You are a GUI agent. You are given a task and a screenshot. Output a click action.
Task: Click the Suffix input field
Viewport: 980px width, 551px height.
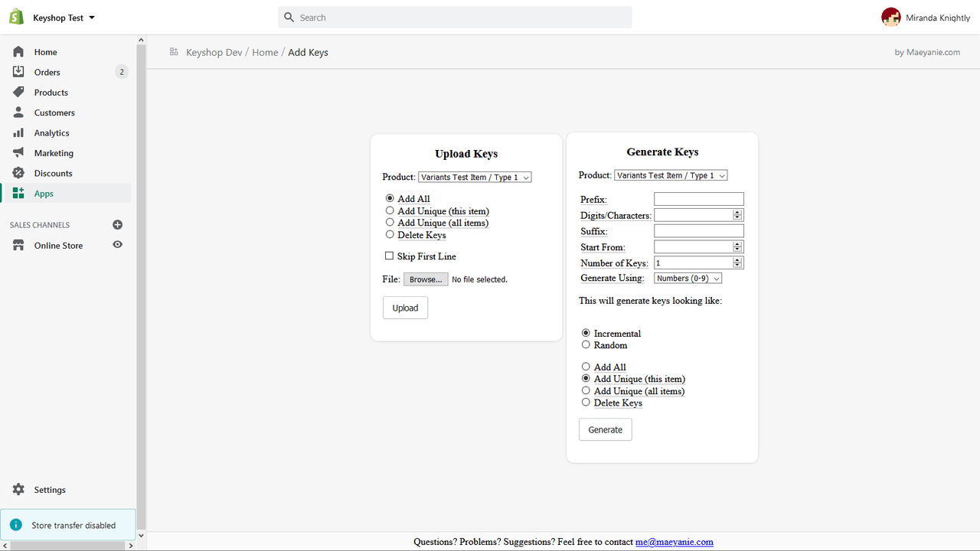point(699,231)
